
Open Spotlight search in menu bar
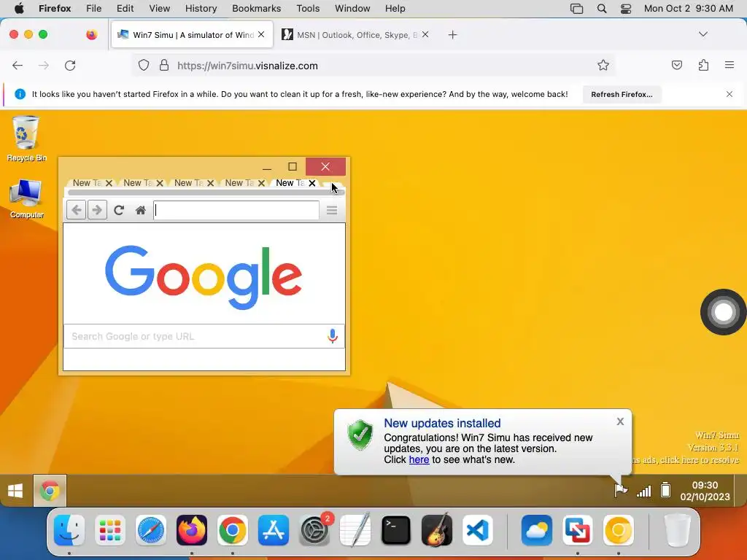coord(602,9)
